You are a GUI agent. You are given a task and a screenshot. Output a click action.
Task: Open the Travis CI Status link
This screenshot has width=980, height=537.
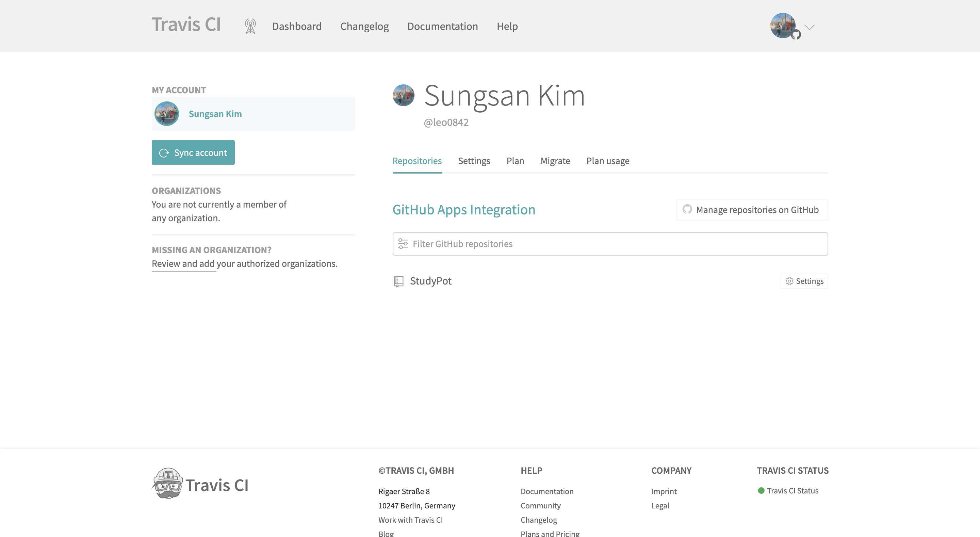coord(793,491)
